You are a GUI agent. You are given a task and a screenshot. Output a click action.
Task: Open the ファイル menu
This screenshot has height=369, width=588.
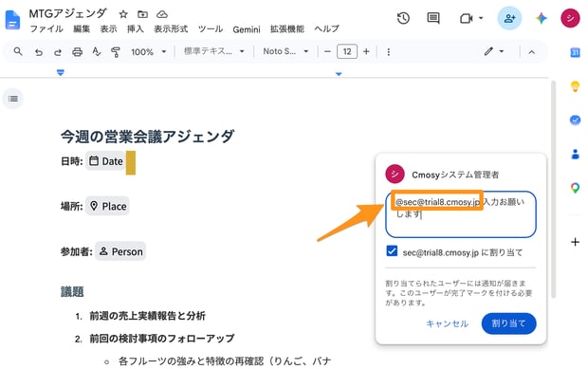click(46, 28)
